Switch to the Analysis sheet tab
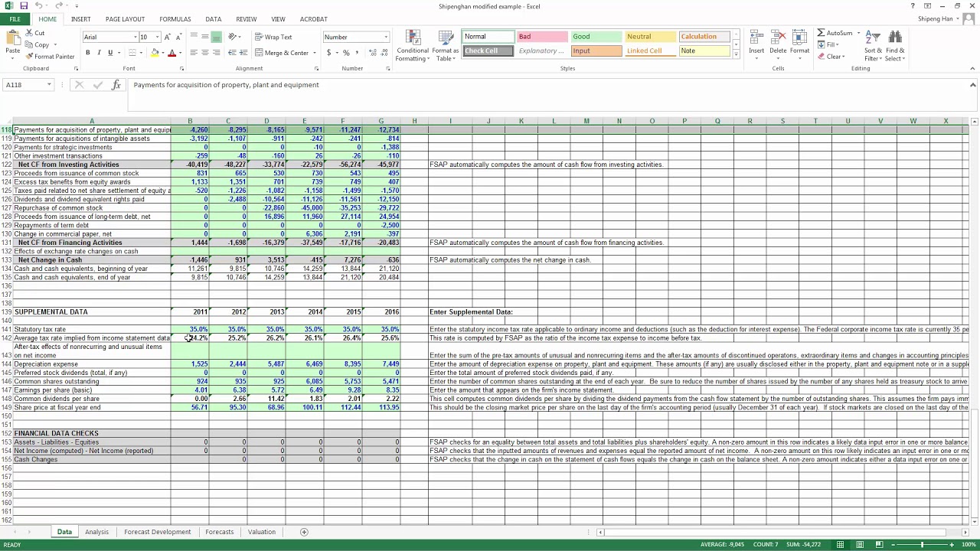The width and height of the screenshot is (980, 551). (96, 532)
